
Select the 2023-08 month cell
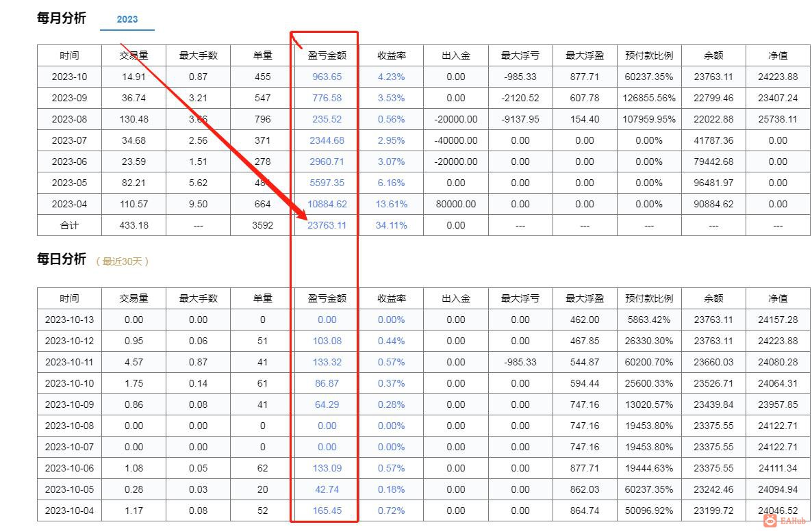[x=69, y=119]
